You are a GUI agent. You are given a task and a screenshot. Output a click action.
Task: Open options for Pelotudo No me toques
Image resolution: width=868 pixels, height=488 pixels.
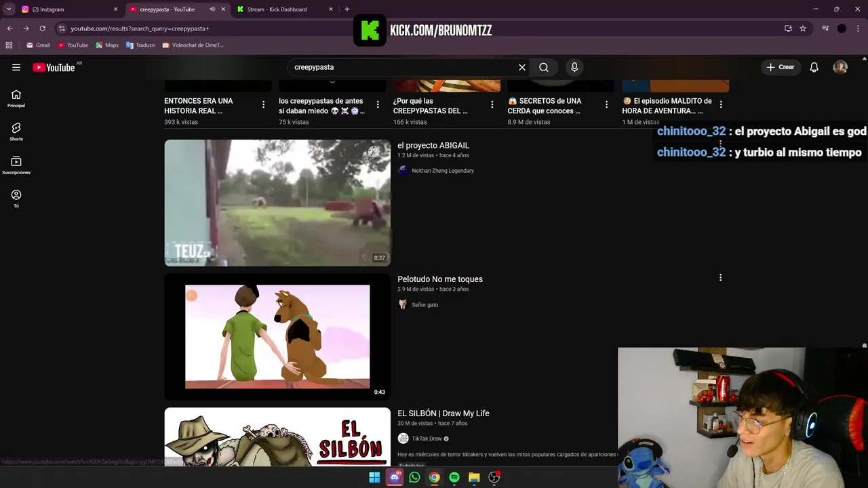[720, 278]
